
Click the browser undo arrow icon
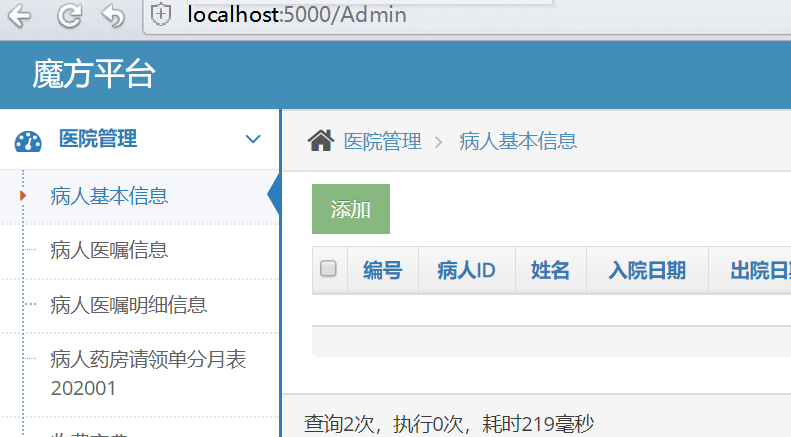pos(114,16)
